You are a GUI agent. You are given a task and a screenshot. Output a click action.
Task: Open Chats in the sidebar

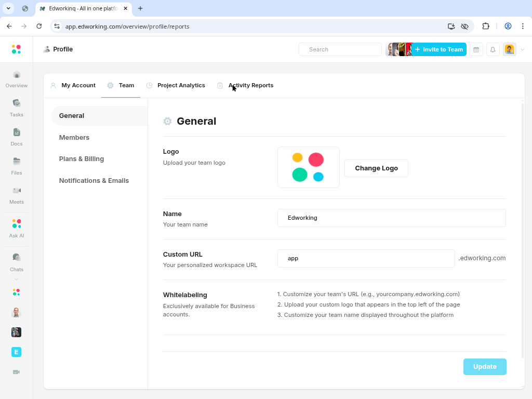tap(17, 262)
